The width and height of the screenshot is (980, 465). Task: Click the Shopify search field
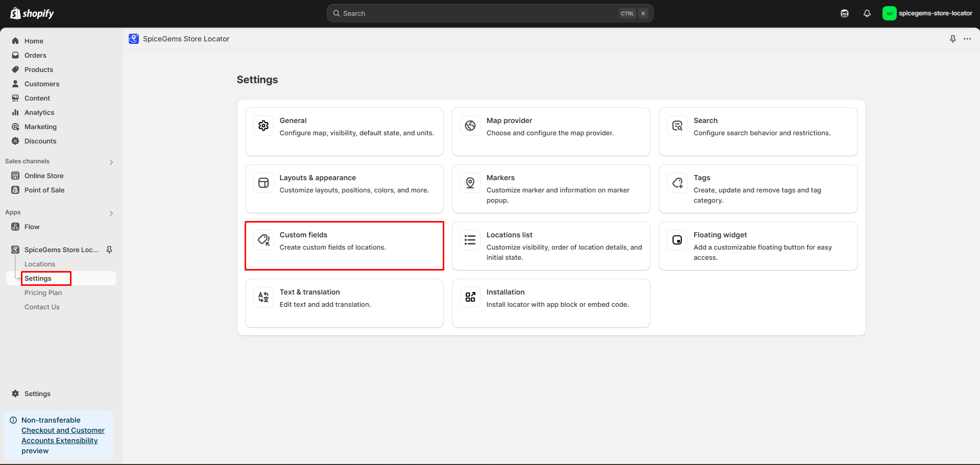[x=490, y=14]
